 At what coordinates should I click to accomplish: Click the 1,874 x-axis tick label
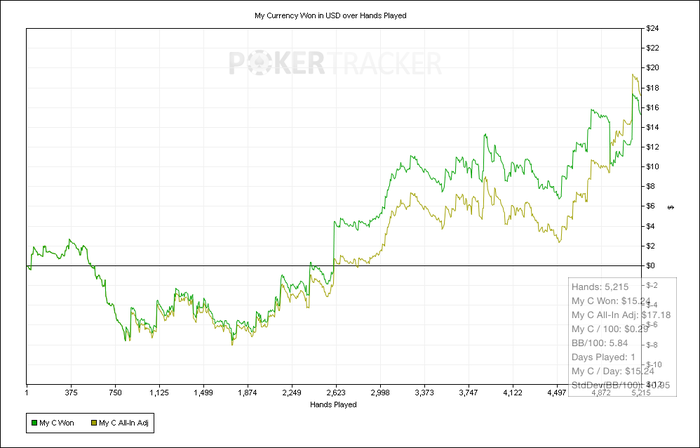[247, 393]
